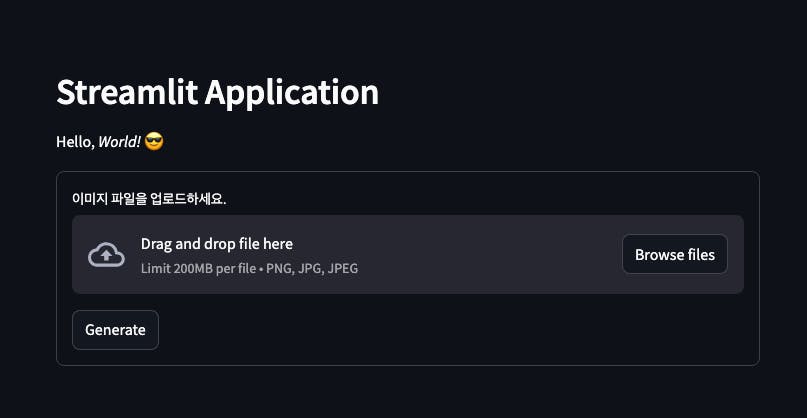The height and width of the screenshot is (418, 807).
Task: Click the word Drag in the dropzone
Action: click(x=157, y=244)
